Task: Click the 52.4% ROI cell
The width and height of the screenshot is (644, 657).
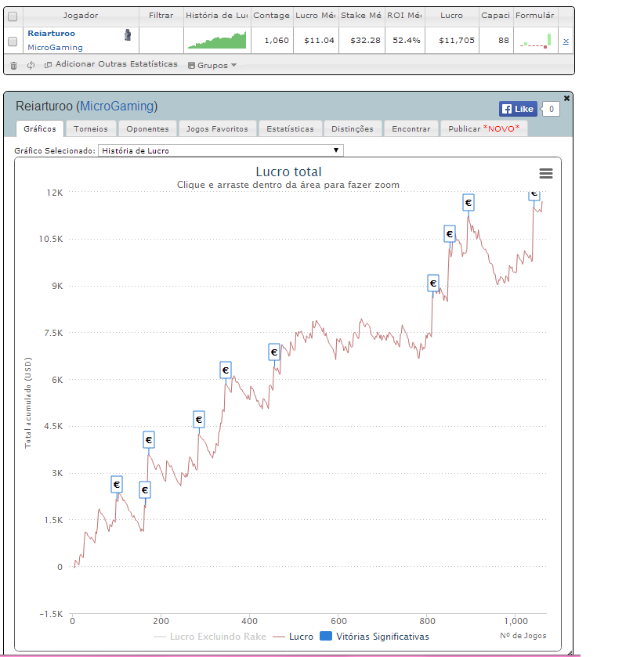Action: tap(407, 41)
